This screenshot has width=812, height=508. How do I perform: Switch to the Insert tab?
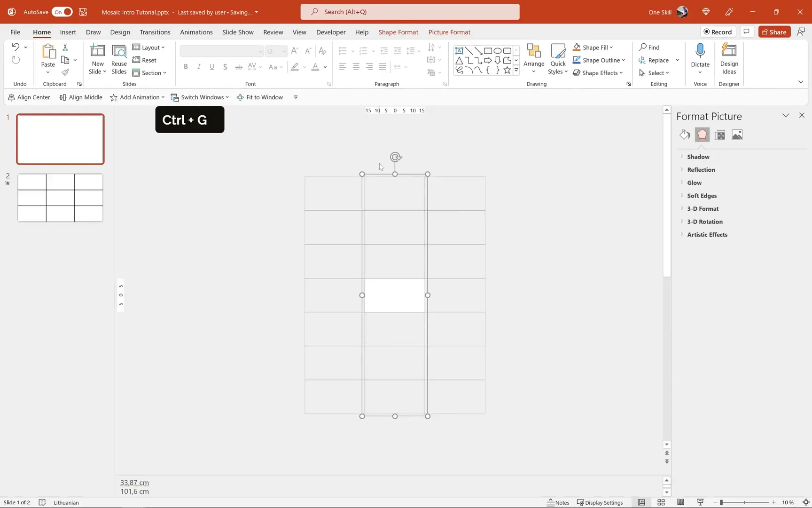click(x=68, y=32)
